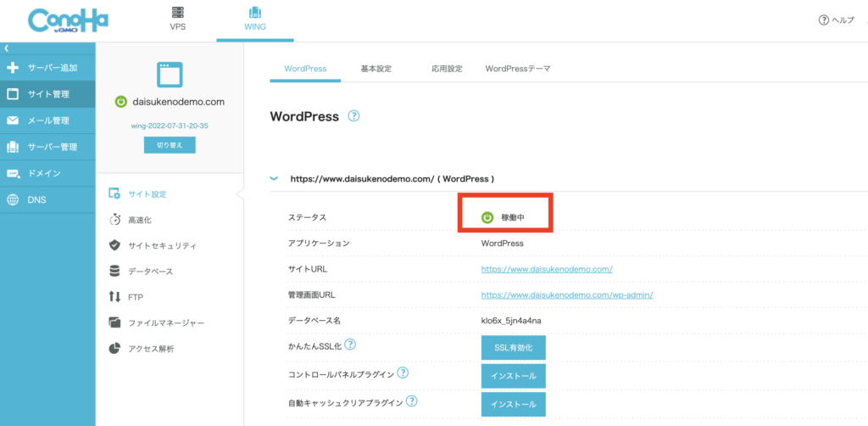This screenshot has width=868, height=426.
Task: Click the domain icon for ドメイン
Action: [x=13, y=174]
